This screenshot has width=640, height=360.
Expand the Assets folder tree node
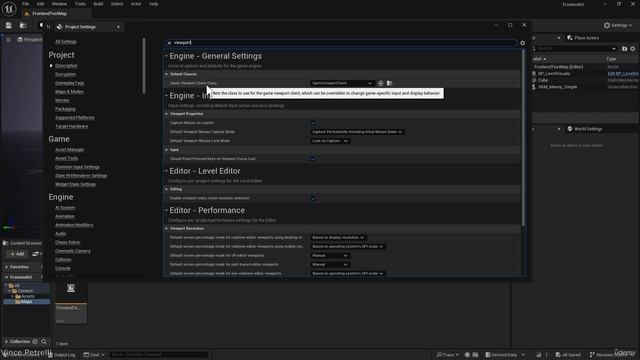coord(13,296)
